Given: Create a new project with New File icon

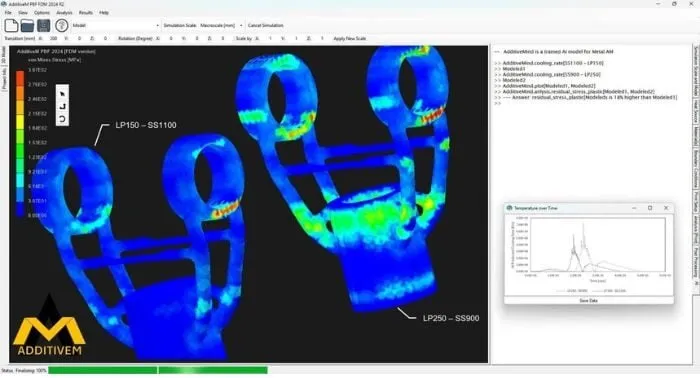Looking at the screenshot, I should [11, 25].
